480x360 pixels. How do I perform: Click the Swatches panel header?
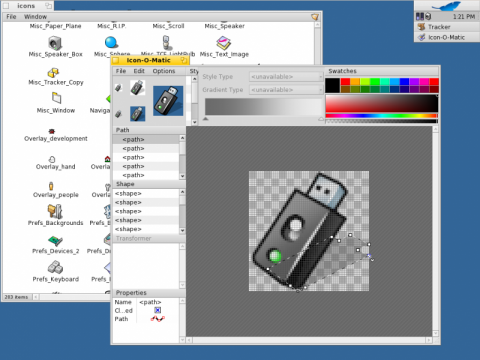382,71
